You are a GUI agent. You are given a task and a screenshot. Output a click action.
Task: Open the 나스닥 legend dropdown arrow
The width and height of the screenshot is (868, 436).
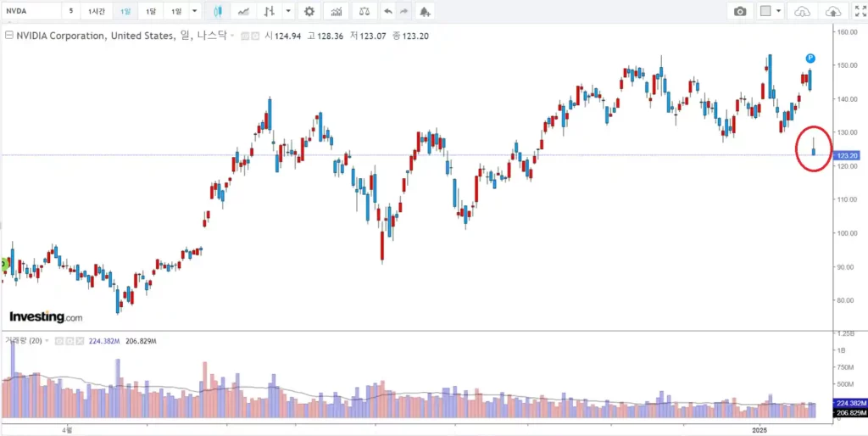(232, 36)
